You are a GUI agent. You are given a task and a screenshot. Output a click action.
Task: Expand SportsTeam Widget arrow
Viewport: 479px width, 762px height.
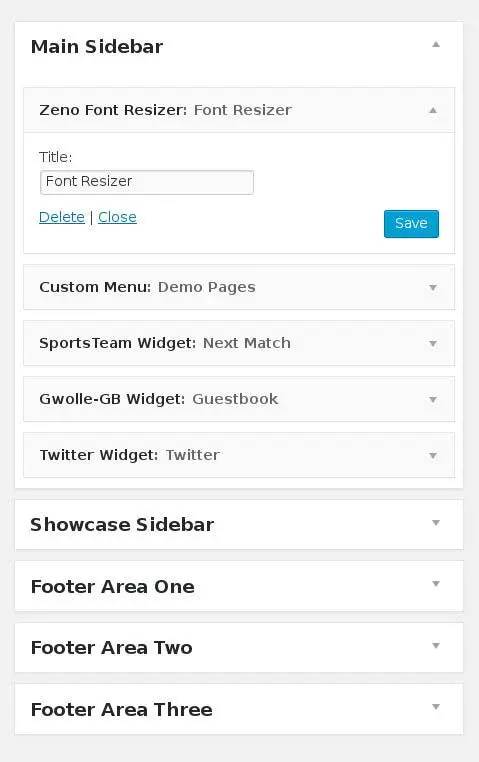tap(433, 344)
